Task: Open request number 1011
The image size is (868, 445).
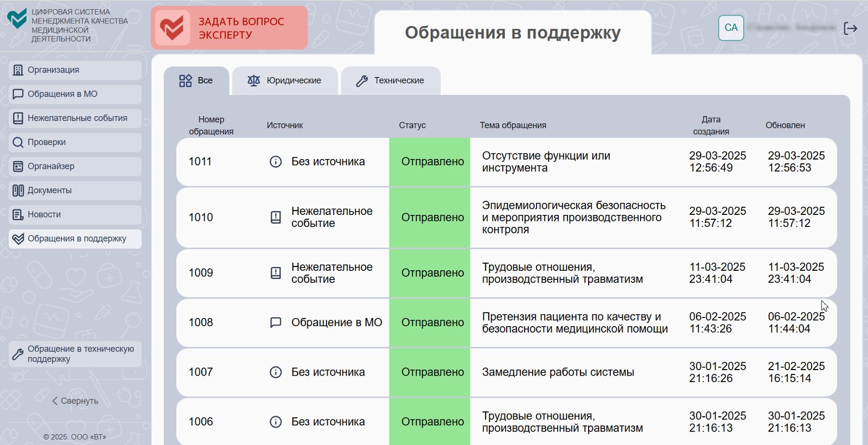Action: click(x=200, y=162)
